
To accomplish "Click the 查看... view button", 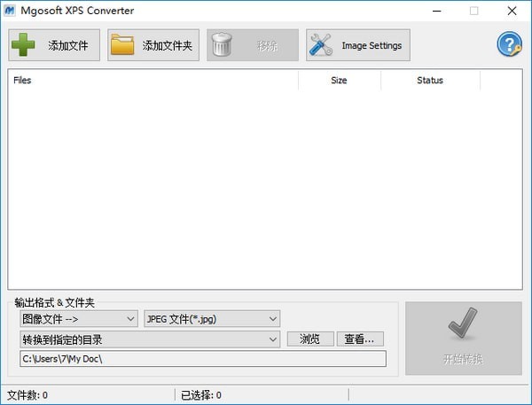I will tap(360, 339).
